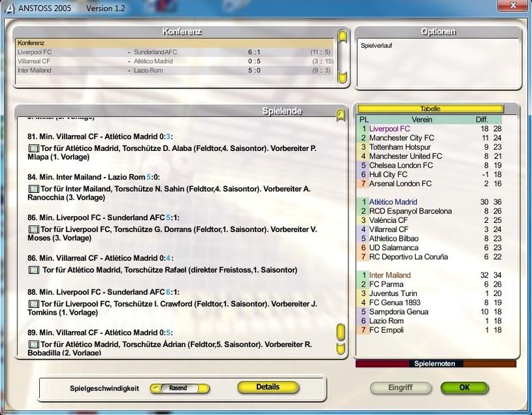Click the goal icon beside G. Dorrans goal

33,229
